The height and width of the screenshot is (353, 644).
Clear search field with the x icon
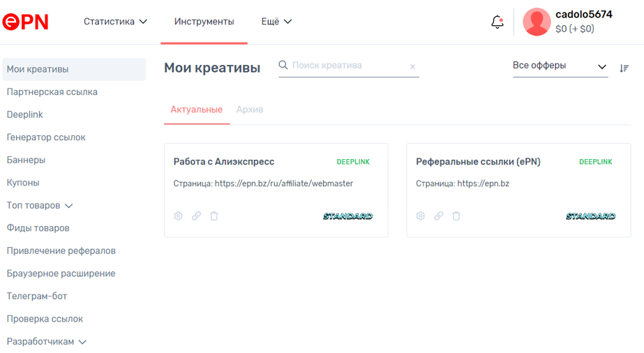(x=412, y=66)
